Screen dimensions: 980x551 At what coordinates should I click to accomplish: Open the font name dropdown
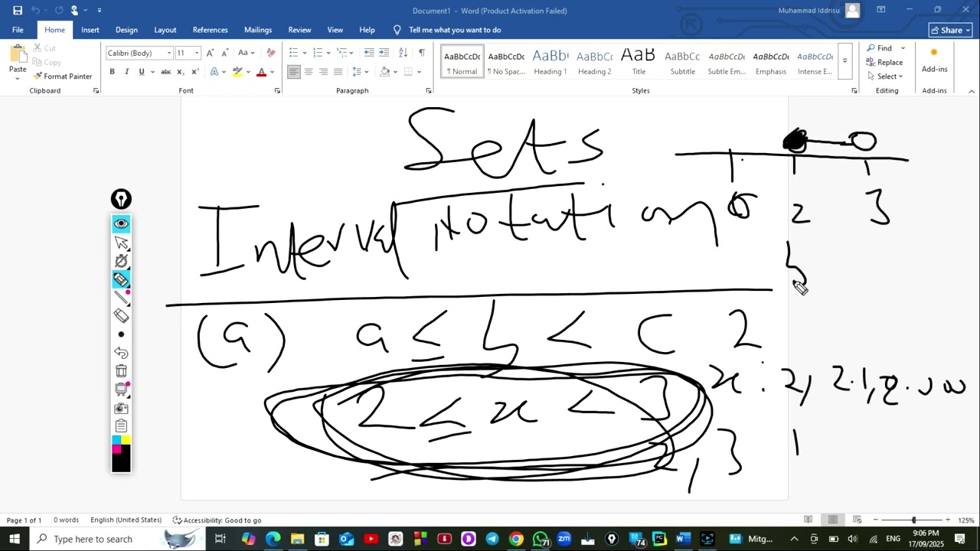click(169, 53)
